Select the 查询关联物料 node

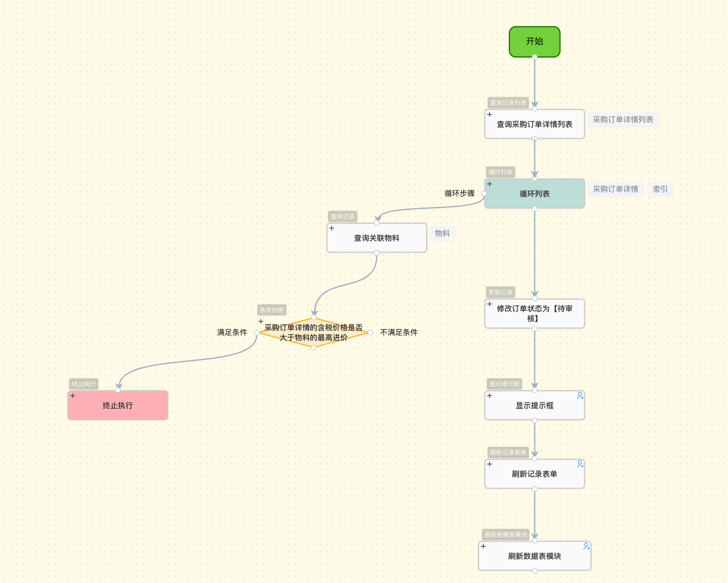click(x=377, y=238)
